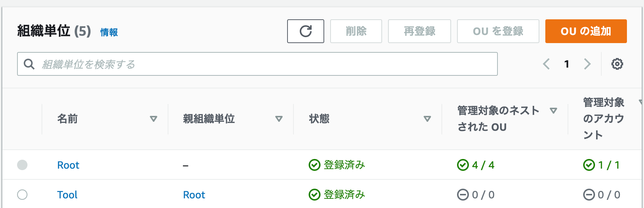Viewport: 644px width, 208px height.
Task: Click registered status check icon for Root
Action: pos(314,165)
